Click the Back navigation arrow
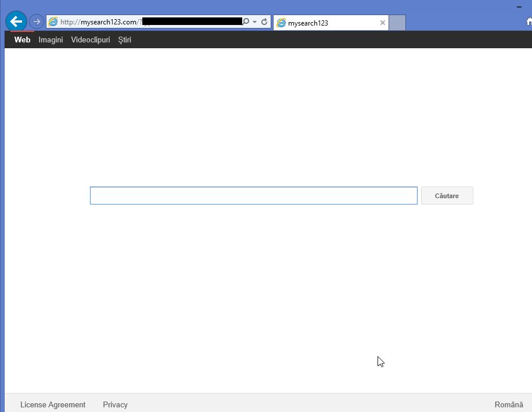532x412 pixels. 16,21
